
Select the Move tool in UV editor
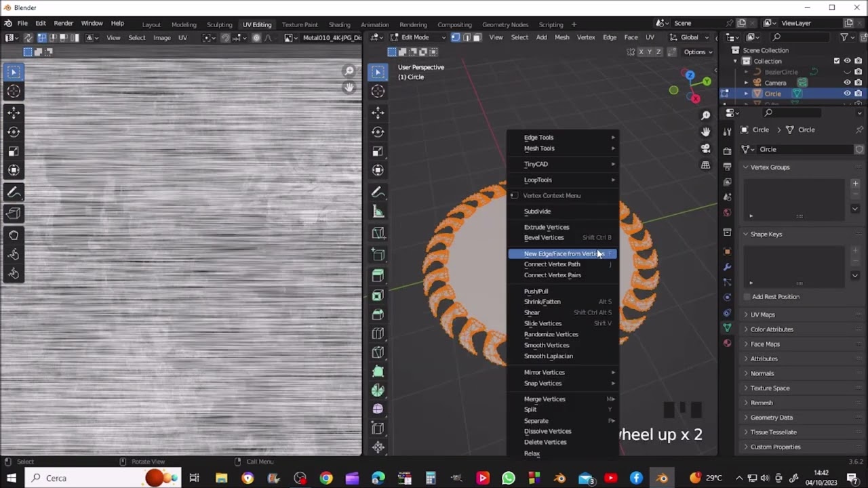14,113
